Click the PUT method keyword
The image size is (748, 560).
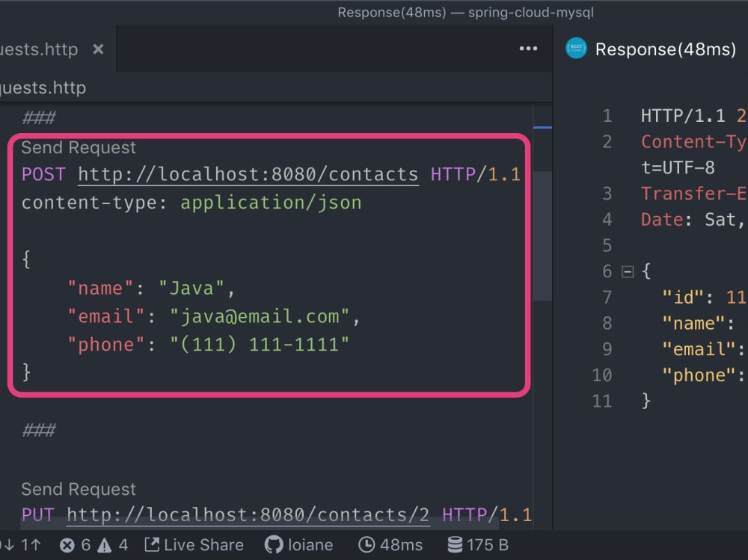pos(37,515)
